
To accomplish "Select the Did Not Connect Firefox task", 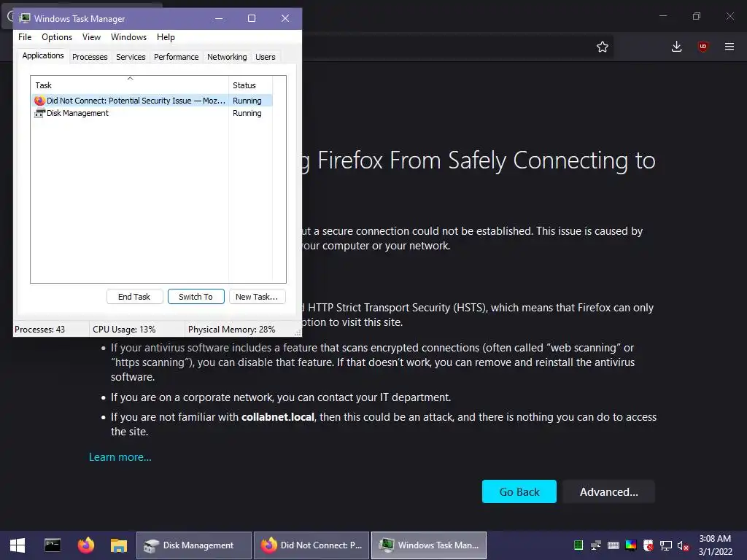I will 152,101.
